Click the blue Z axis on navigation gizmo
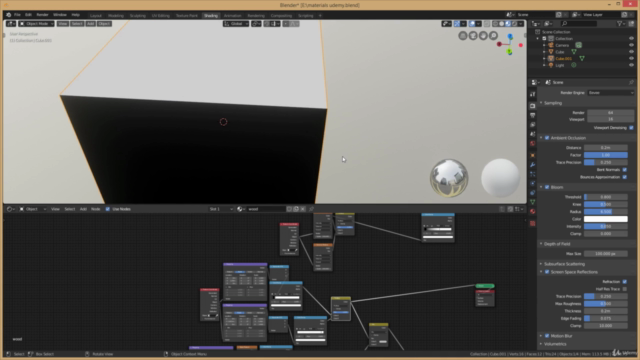 tap(510, 37)
